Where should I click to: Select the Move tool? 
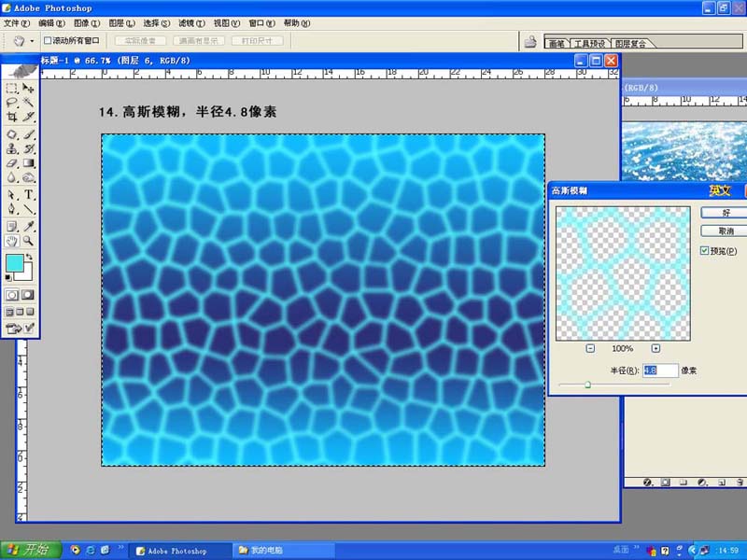coord(28,88)
